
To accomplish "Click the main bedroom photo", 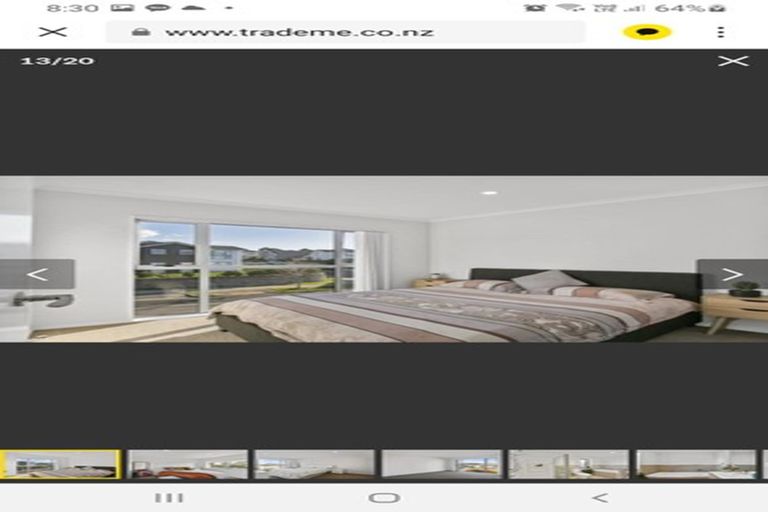I will coord(384,259).
